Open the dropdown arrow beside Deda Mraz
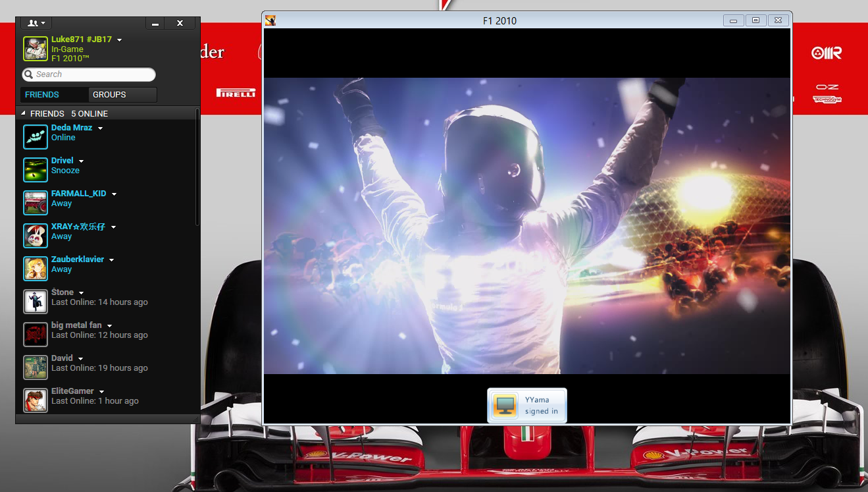 (x=100, y=128)
